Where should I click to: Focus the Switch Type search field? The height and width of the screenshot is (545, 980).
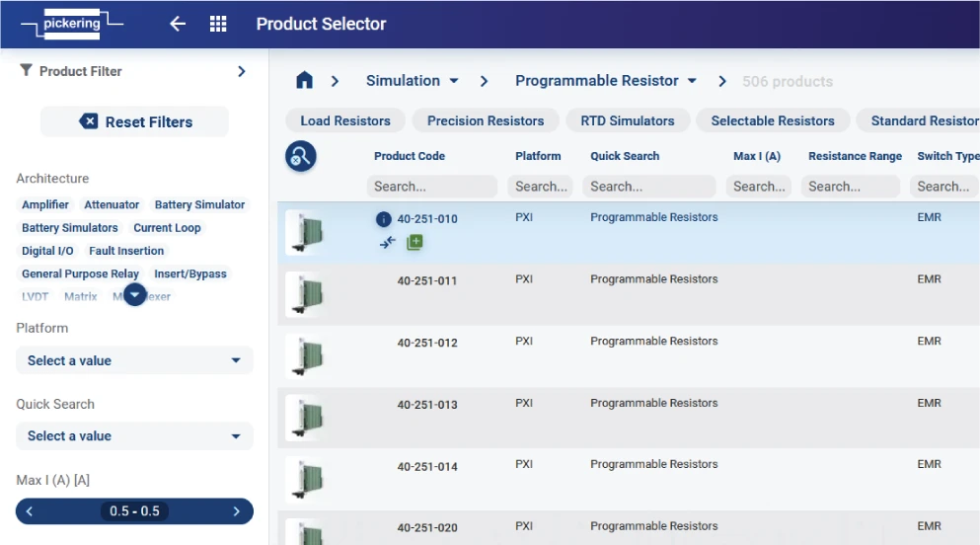(x=944, y=187)
